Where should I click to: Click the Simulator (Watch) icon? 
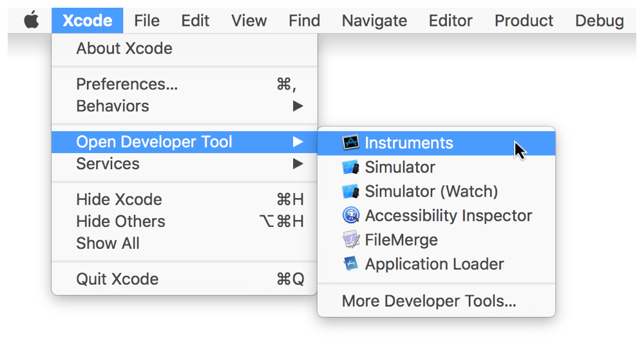(x=350, y=192)
